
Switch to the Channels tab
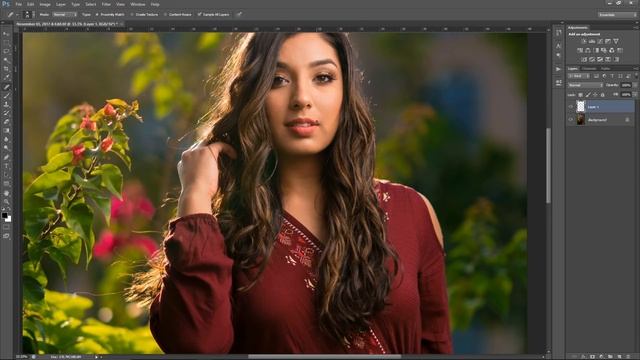coord(589,69)
